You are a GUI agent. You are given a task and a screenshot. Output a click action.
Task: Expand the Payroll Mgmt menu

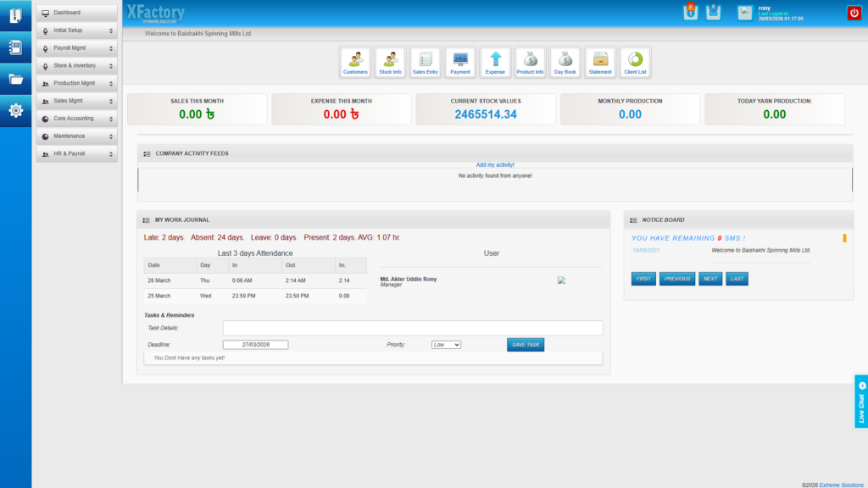tap(75, 48)
